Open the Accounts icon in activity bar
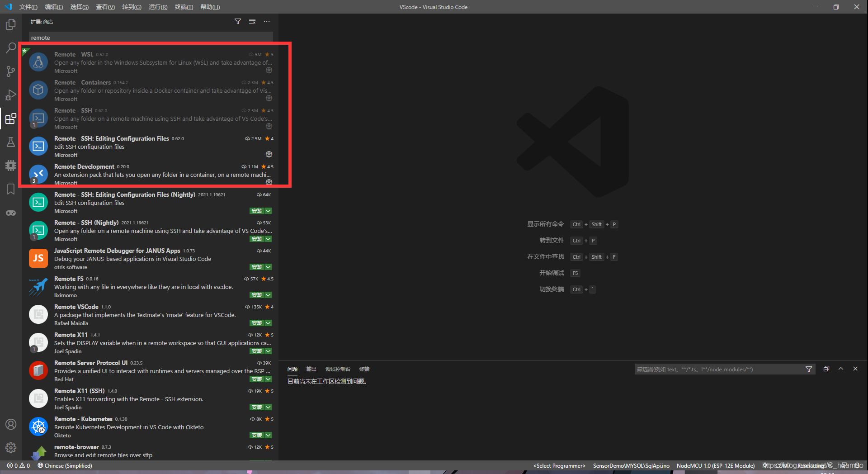Image resolution: width=868 pixels, height=474 pixels. pos(11,424)
